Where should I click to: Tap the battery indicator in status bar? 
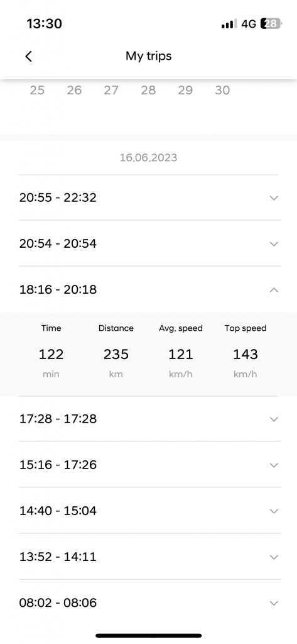coord(271,24)
